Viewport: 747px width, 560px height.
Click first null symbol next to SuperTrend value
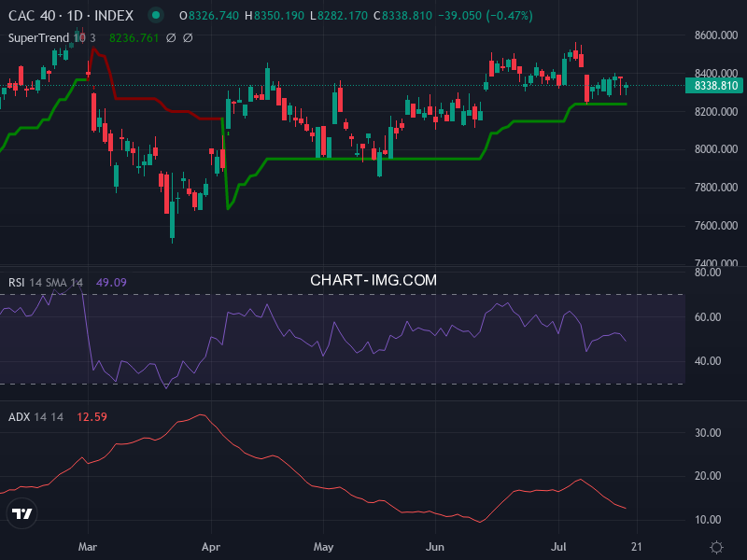[171, 37]
